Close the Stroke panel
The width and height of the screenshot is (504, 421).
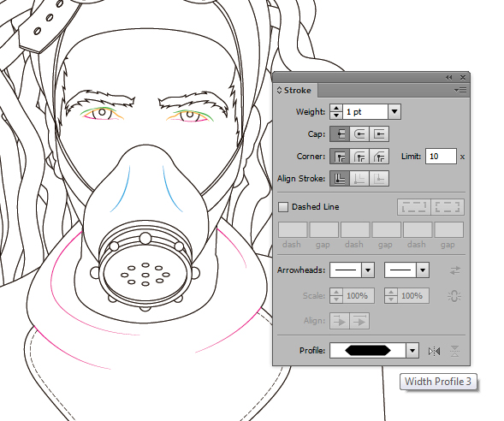pos(463,78)
